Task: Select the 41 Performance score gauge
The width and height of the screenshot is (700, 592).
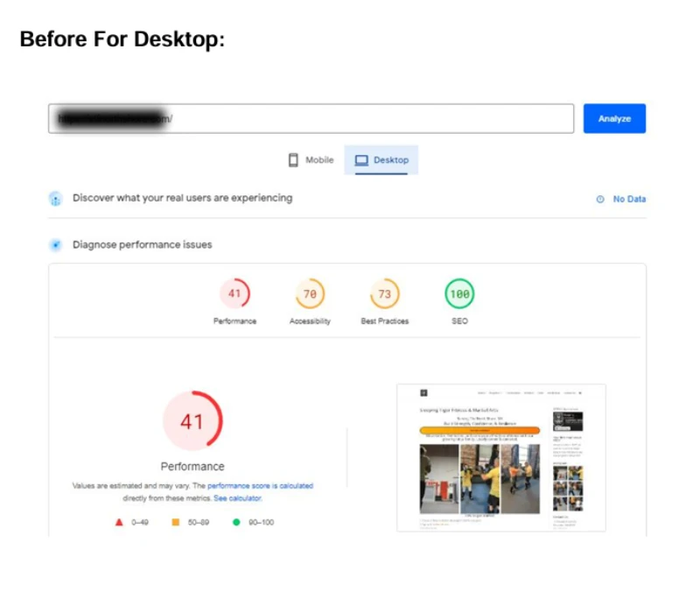Action: pos(234,293)
